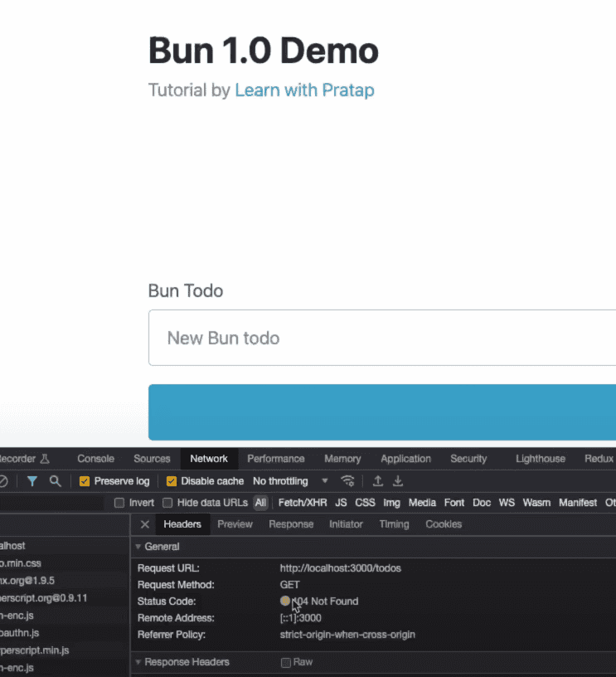
Task: Open the Cookies tab
Action: [444, 524]
